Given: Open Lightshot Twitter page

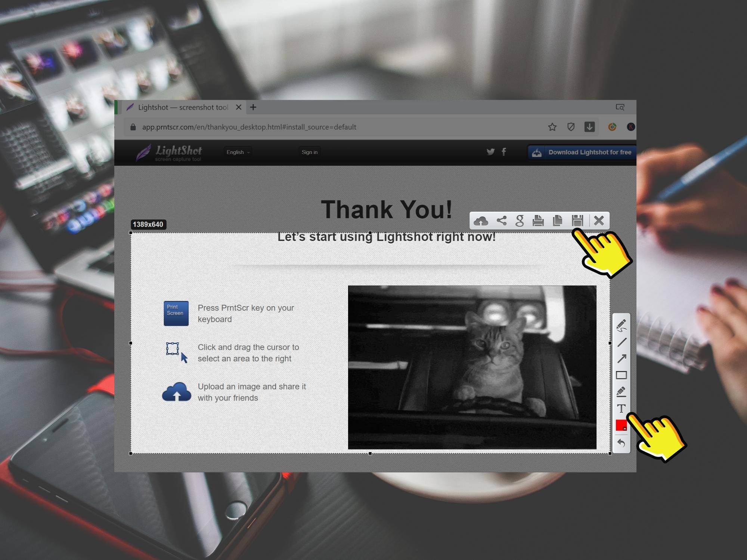Looking at the screenshot, I should (x=490, y=152).
